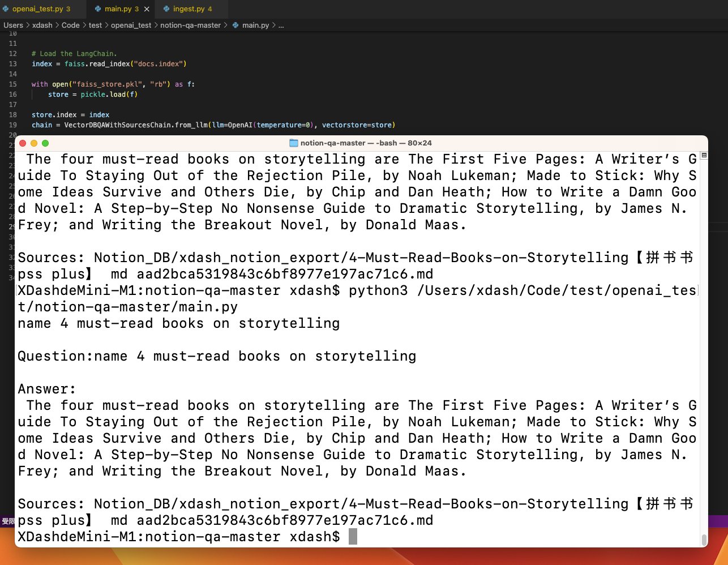The image size is (728, 565).
Task: Click the 'store.index = index' code line
Action: [x=71, y=115]
